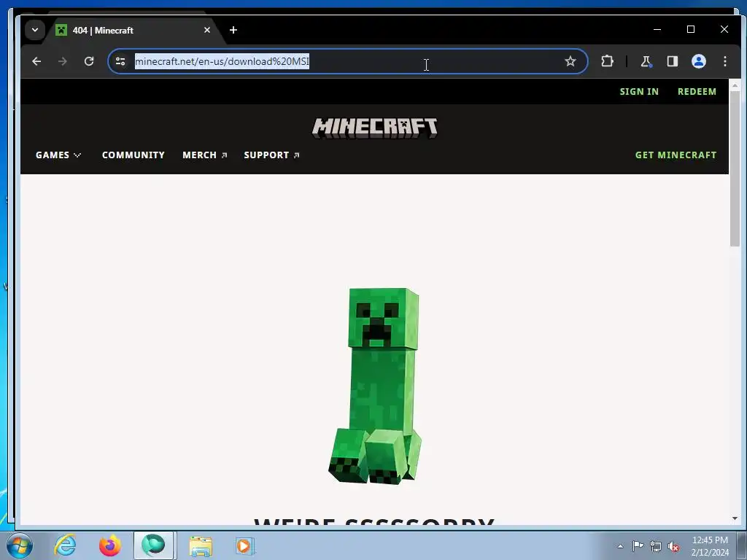Viewport: 747px width, 560px height.
Task: Minimize the Chrome window
Action: (x=657, y=29)
